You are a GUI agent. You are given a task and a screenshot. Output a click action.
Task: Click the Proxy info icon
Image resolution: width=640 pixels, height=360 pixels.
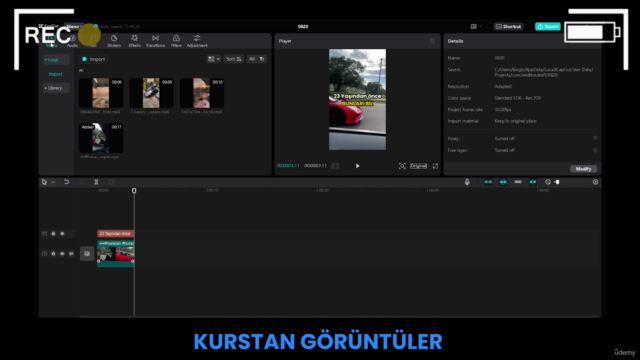pos(595,138)
